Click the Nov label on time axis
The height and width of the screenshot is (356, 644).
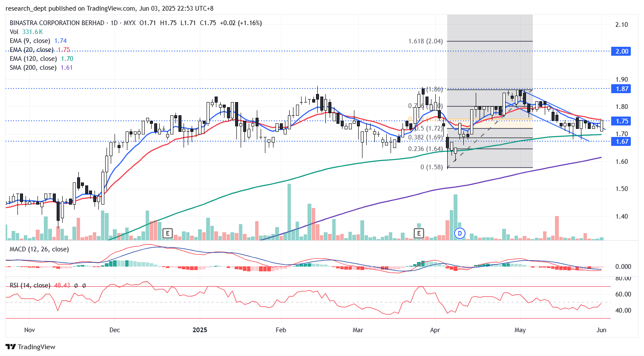(29, 330)
